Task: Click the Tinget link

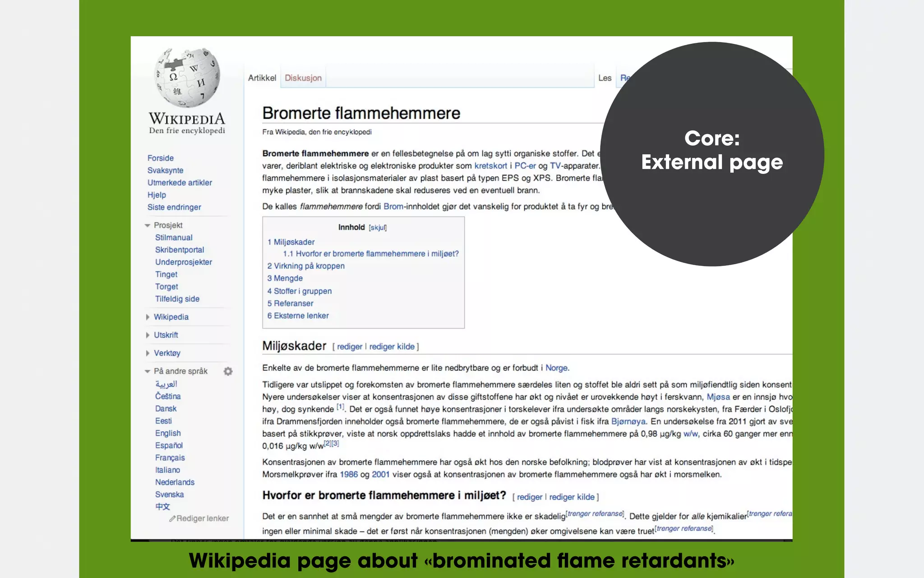Action: pos(166,274)
